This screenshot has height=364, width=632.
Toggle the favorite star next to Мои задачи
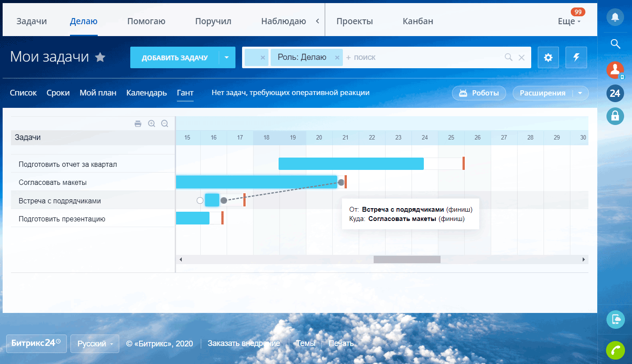[x=100, y=57]
